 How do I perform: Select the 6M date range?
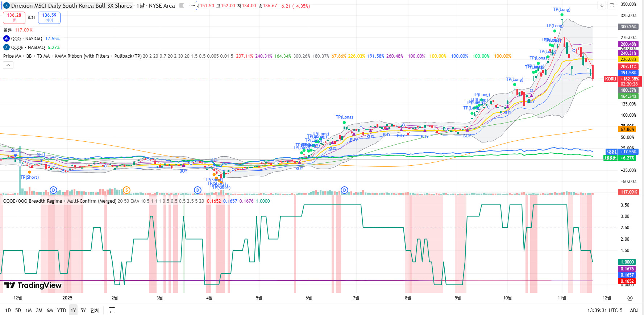pos(50,310)
